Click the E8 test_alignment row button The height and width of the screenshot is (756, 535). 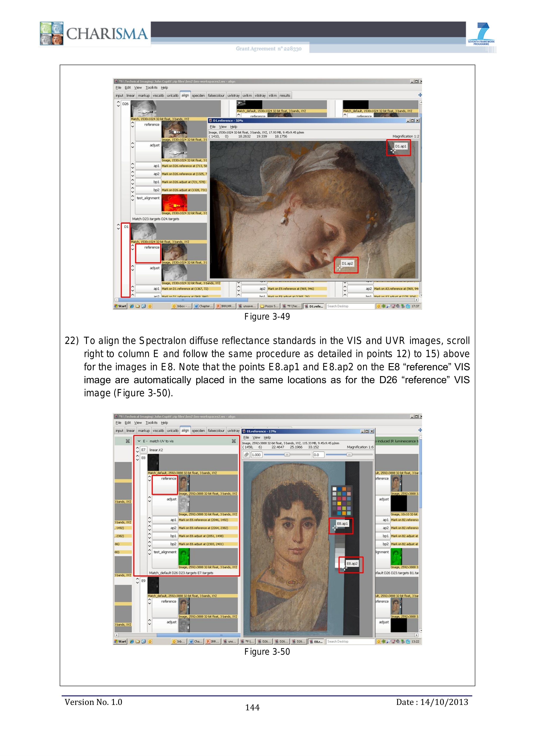click(165, 559)
